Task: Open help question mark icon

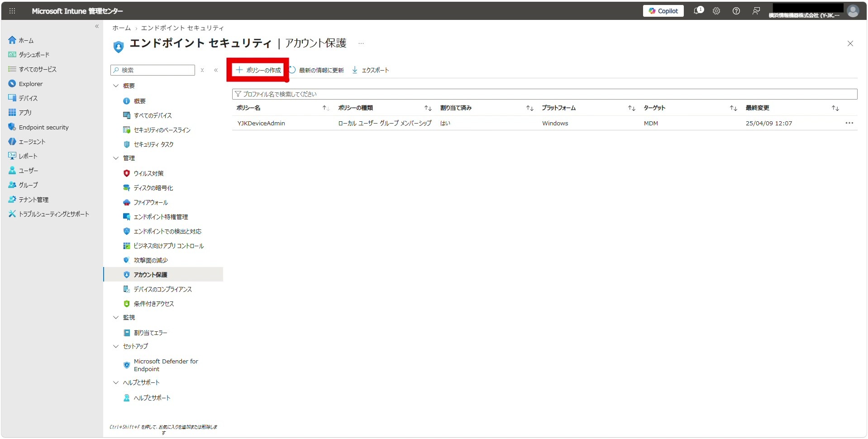Action: pos(736,11)
